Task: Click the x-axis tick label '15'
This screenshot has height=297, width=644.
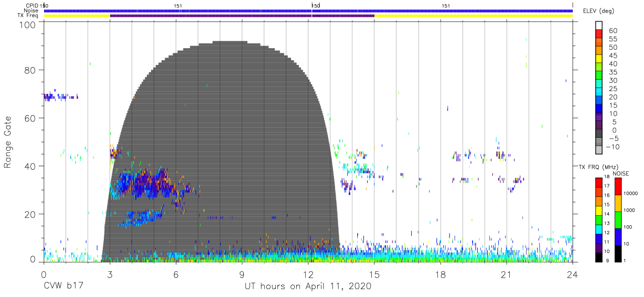Action: [374, 274]
